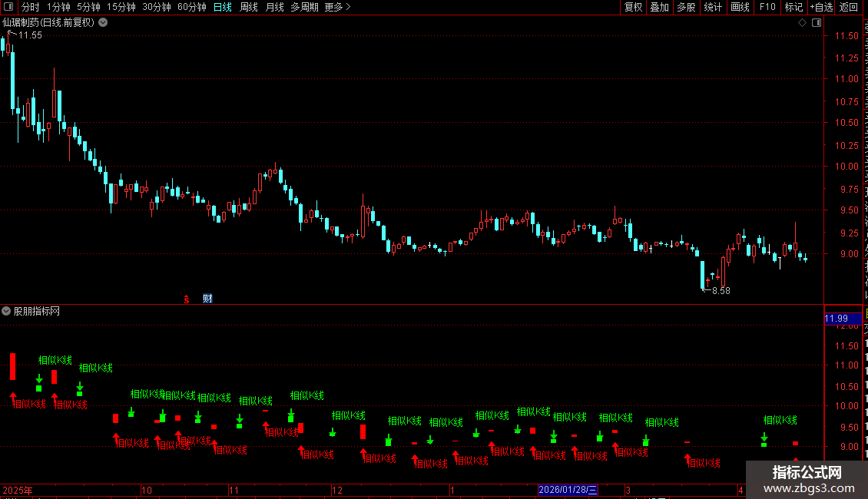This screenshot has width=868, height=499.
Task: Select the 日线 daily chart tab
Action: (x=223, y=7)
